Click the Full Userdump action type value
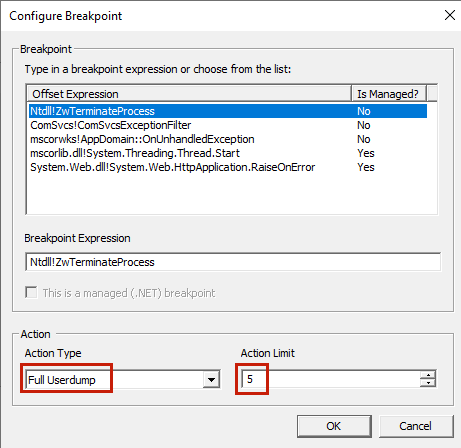Image resolution: width=461 pixels, height=448 pixels. pos(62,380)
